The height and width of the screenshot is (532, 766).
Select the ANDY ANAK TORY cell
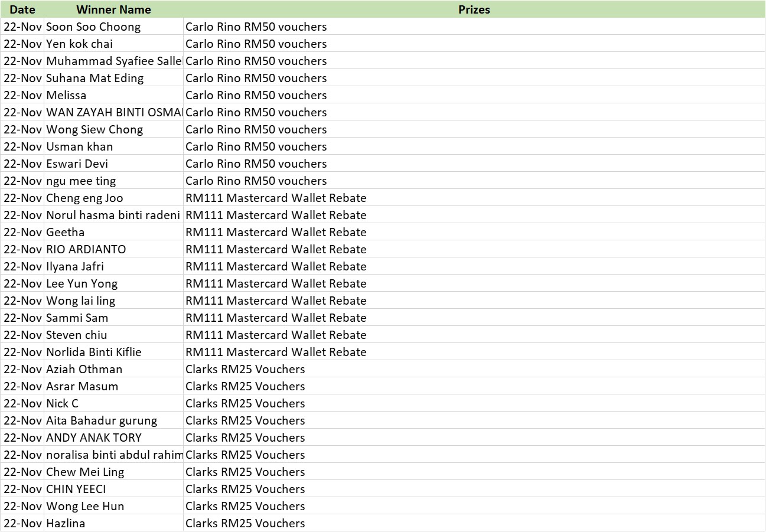point(94,438)
